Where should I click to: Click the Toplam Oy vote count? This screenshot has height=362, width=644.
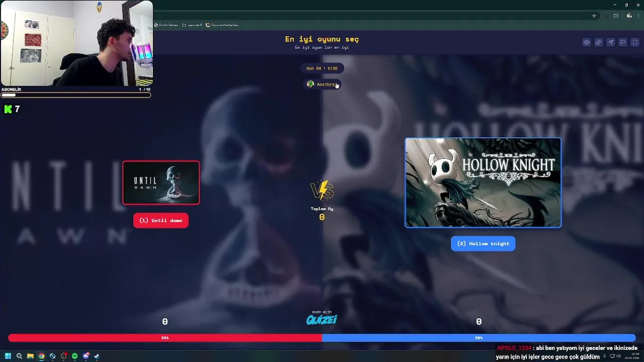322,217
